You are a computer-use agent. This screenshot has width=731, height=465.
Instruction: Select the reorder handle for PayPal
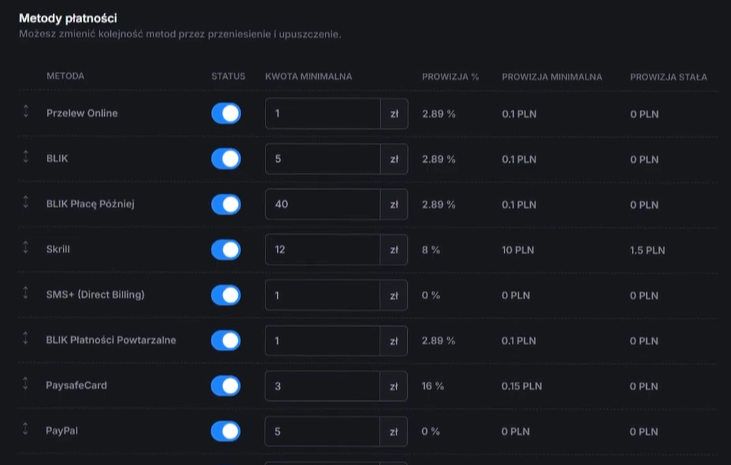[x=26, y=429]
